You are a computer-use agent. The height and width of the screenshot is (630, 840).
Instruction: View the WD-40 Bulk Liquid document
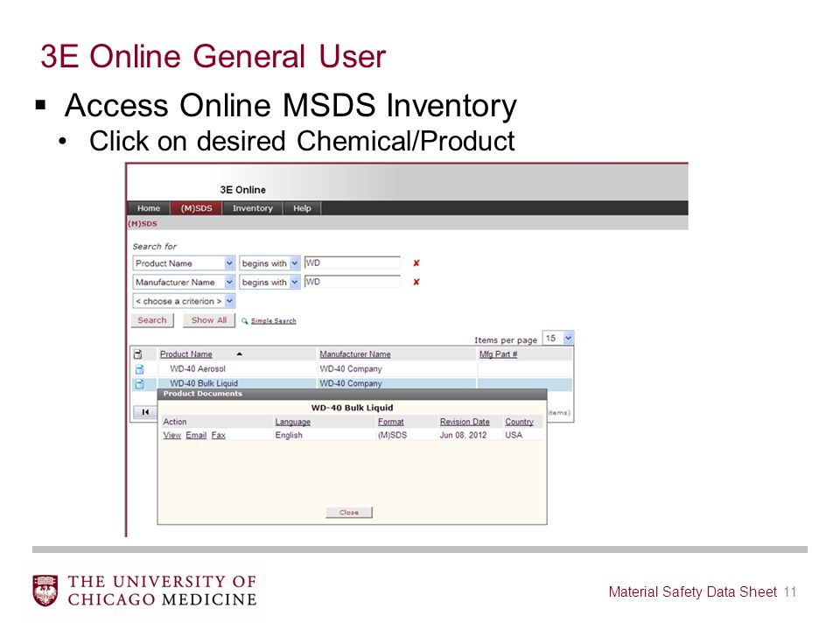click(x=172, y=435)
